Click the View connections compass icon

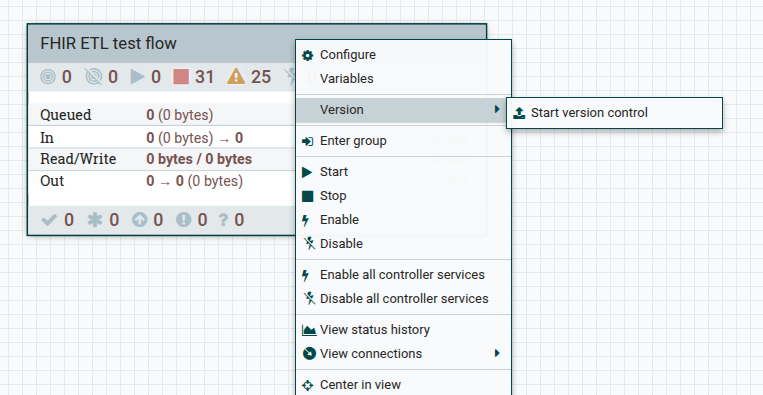point(309,354)
